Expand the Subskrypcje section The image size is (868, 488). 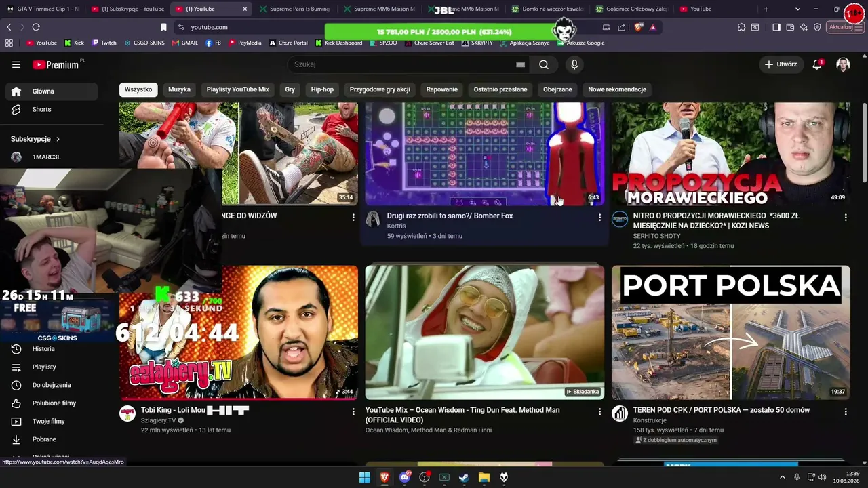pyautogui.click(x=35, y=139)
